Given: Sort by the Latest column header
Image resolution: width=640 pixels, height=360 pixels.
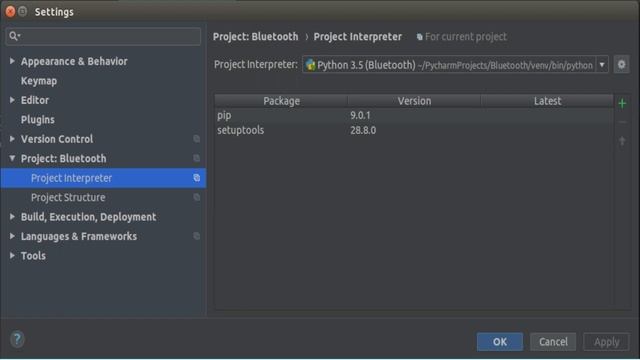Looking at the screenshot, I should 547,101.
